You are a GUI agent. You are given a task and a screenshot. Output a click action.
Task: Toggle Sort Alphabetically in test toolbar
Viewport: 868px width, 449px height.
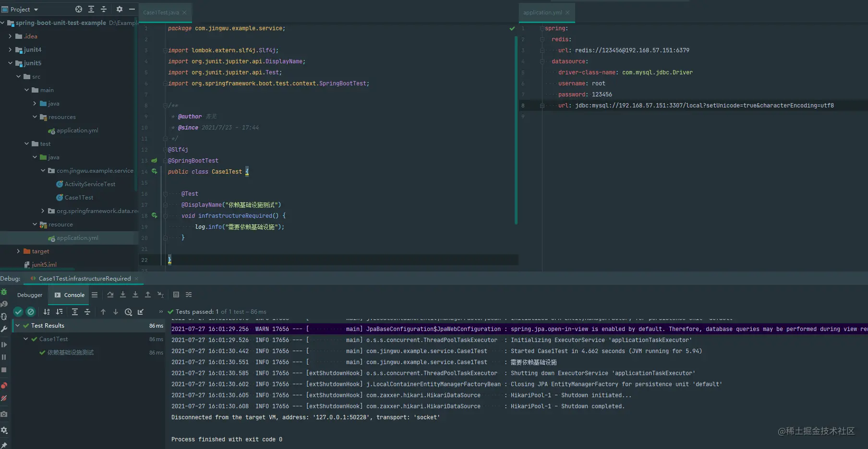[47, 312]
